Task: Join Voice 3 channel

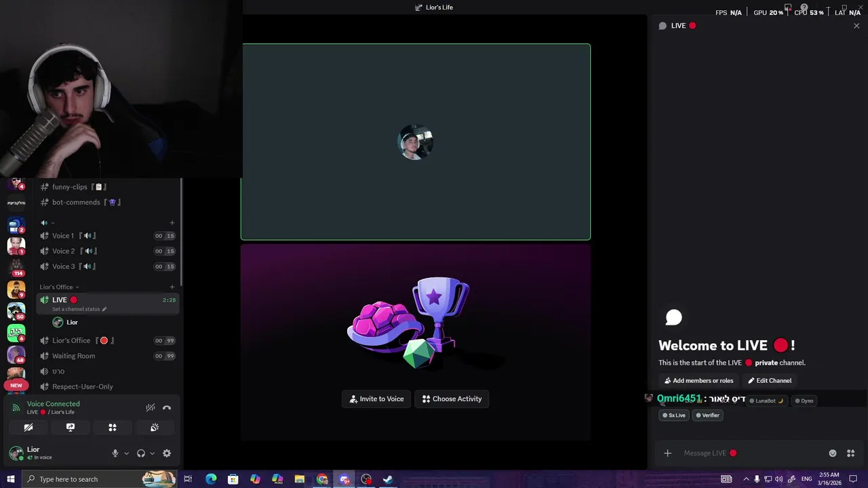Action: click(108, 266)
